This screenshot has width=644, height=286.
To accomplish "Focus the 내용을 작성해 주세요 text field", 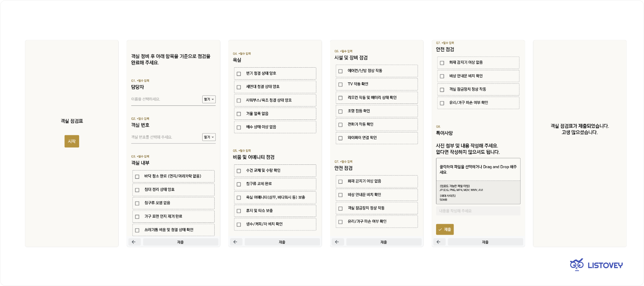I will tap(478, 211).
